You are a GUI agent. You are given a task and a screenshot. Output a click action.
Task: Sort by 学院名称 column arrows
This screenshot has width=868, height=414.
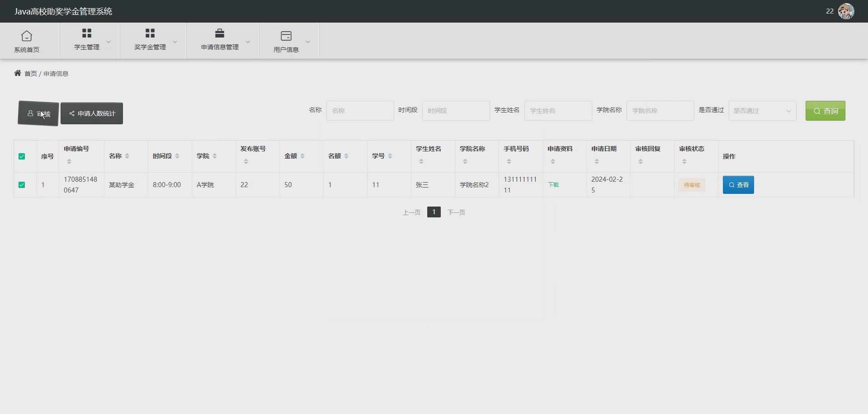(465, 161)
